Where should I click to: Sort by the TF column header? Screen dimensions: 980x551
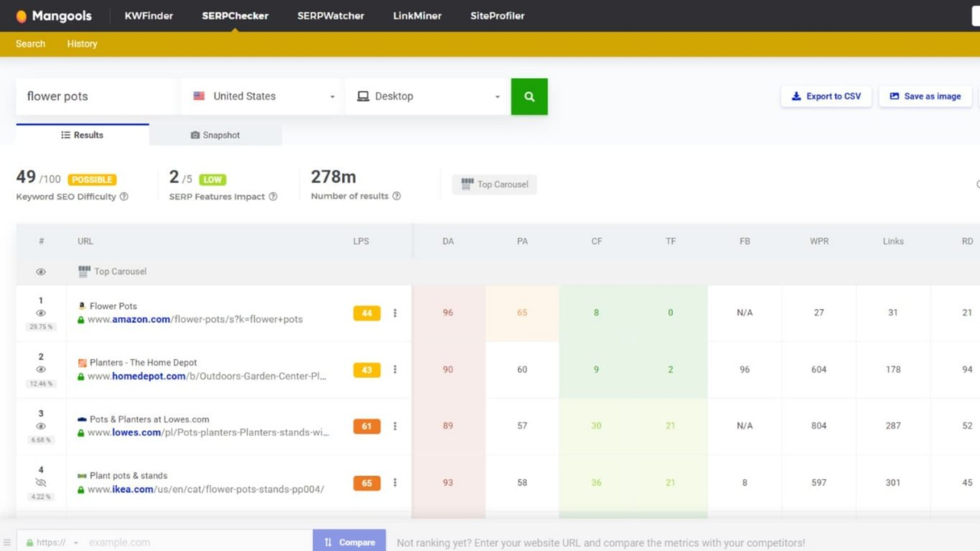click(x=671, y=241)
